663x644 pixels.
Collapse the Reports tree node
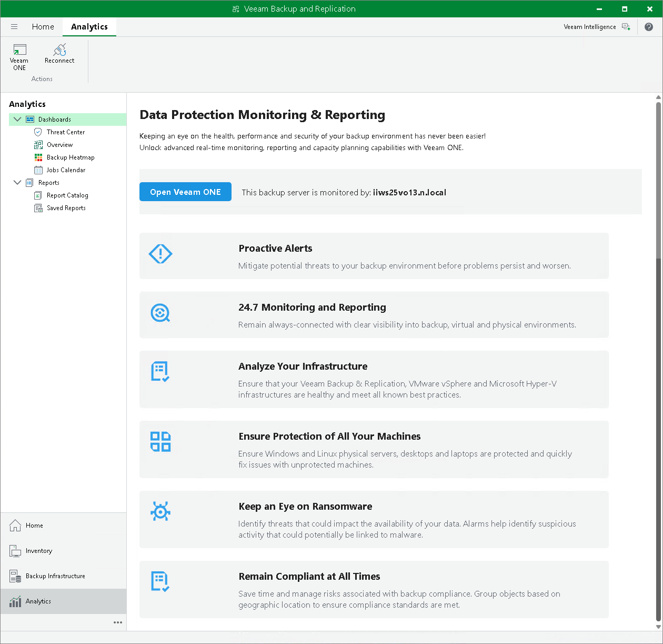[17, 183]
